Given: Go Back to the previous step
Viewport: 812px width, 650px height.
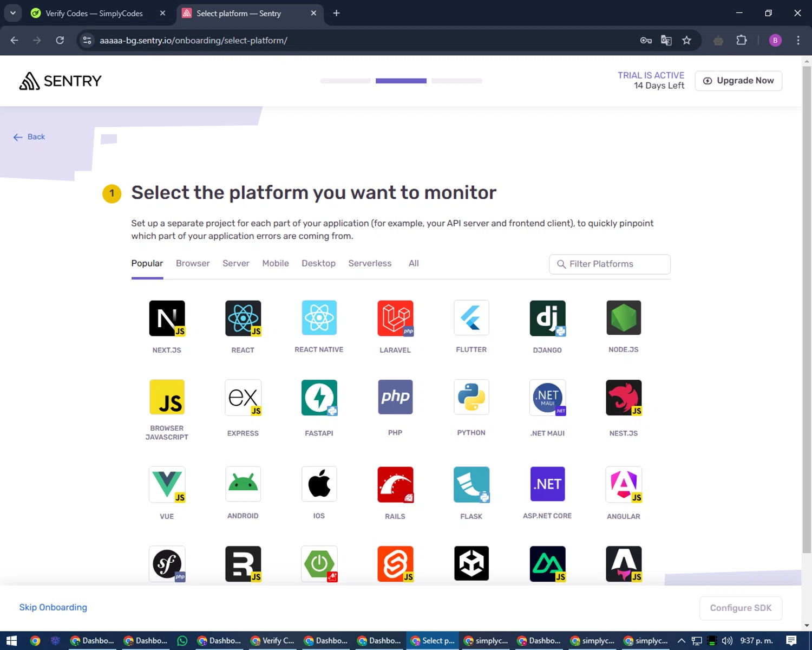Looking at the screenshot, I should tap(29, 137).
